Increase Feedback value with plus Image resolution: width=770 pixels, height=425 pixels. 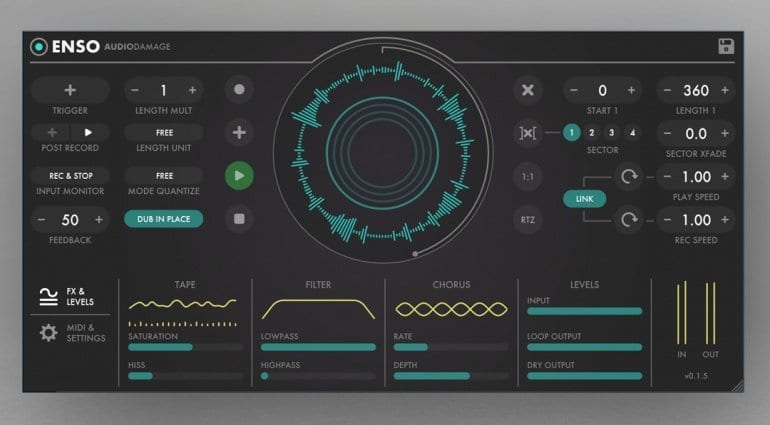coord(99,220)
